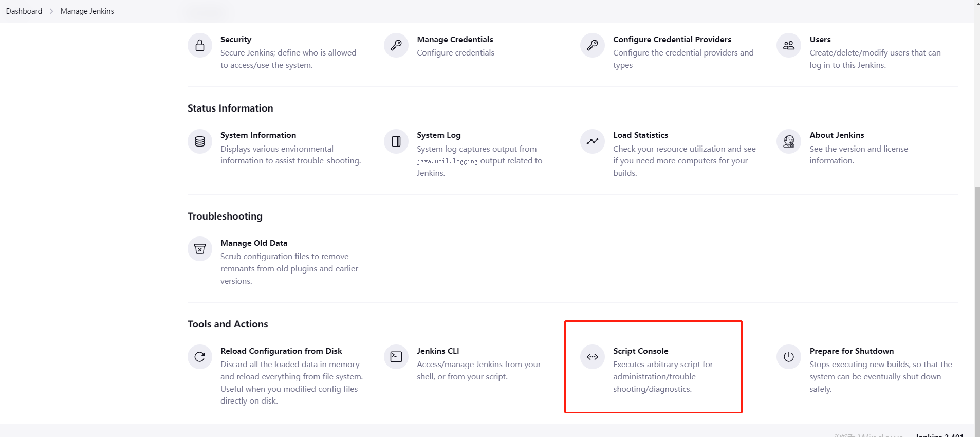Click 'Scrub configuration files' description text
The height and width of the screenshot is (437, 980).
(289, 269)
